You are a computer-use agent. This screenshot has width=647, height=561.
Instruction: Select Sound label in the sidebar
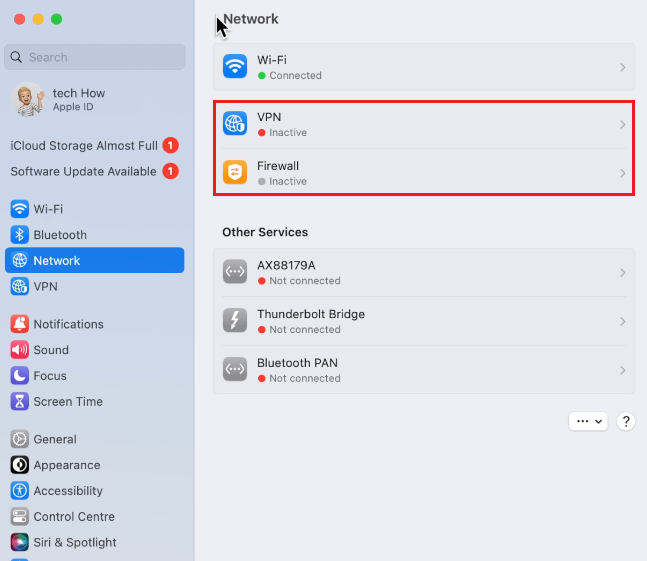tap(51, 350)
